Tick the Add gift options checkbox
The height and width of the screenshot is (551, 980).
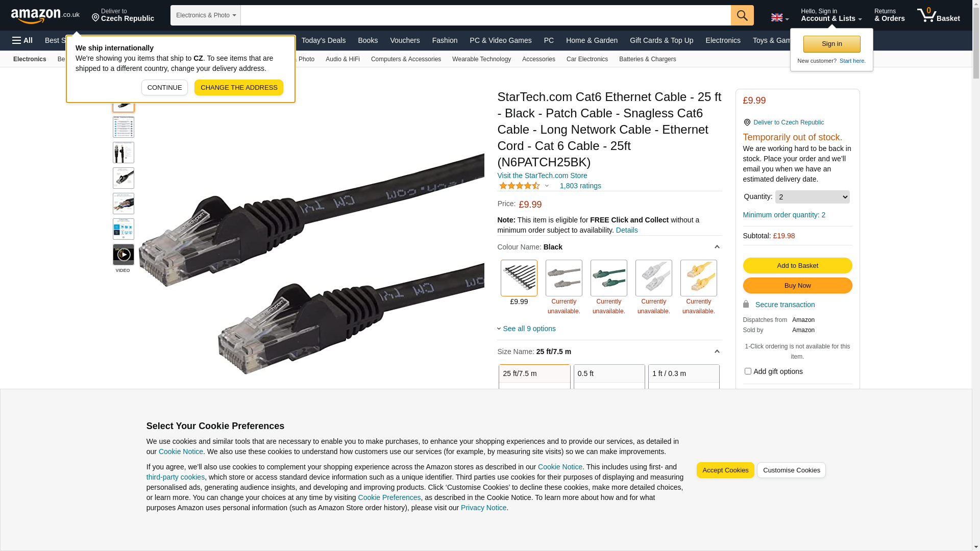pos(748,371)
